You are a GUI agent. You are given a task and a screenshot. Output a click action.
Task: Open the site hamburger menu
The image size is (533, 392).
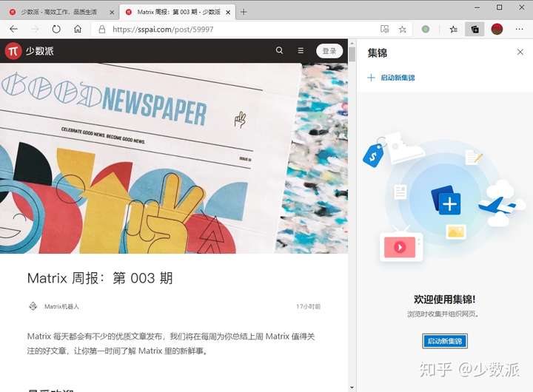coord(301,50)
